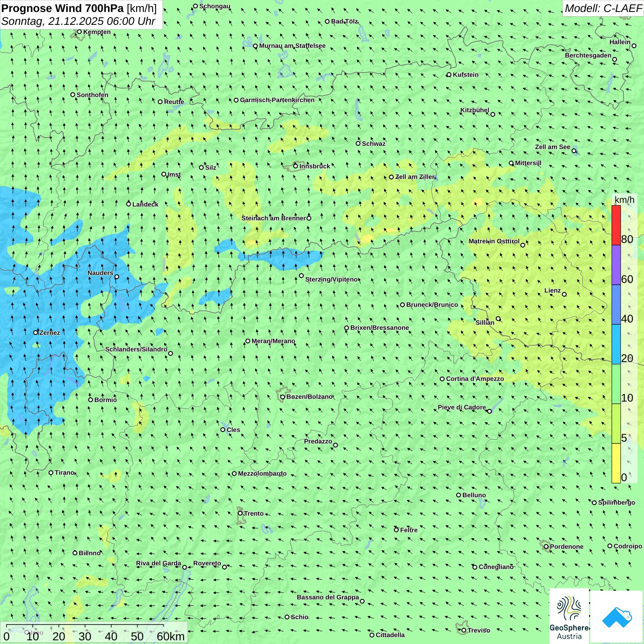Click the 'Zell am Ziller' label
The height and width of the screenshot is (644, 644).
pyautogui.click(x=415, y=177)
